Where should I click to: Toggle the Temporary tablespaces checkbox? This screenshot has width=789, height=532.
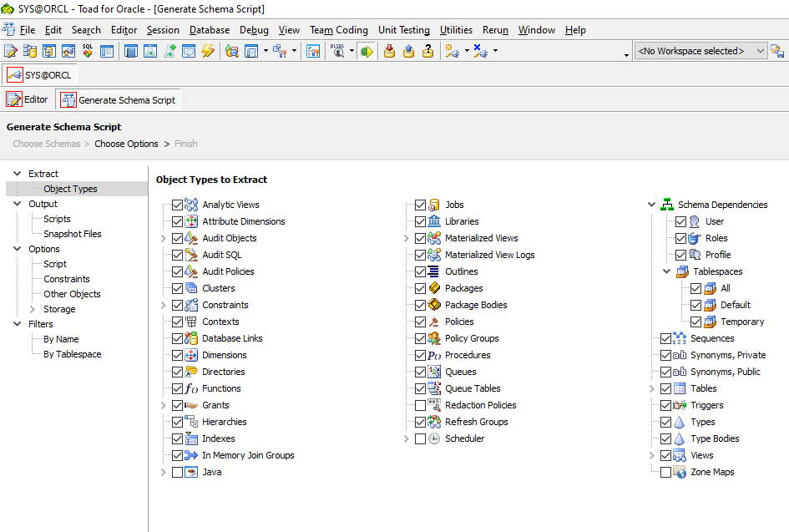(696, 322)
